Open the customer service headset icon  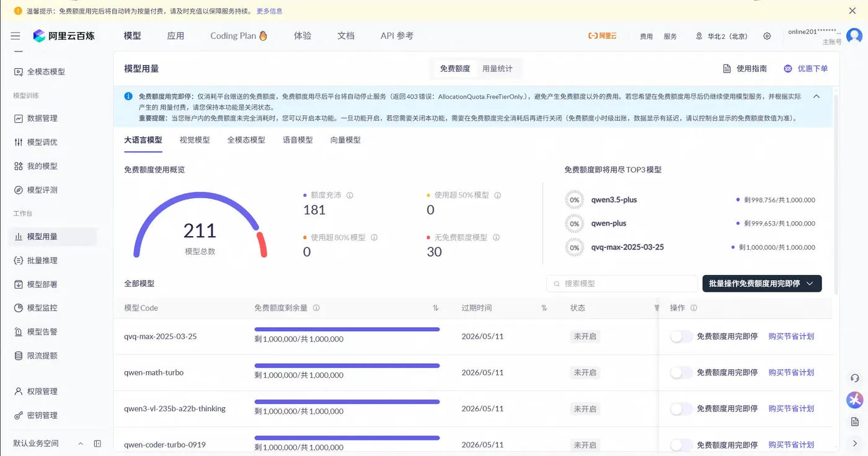point(855,378)
